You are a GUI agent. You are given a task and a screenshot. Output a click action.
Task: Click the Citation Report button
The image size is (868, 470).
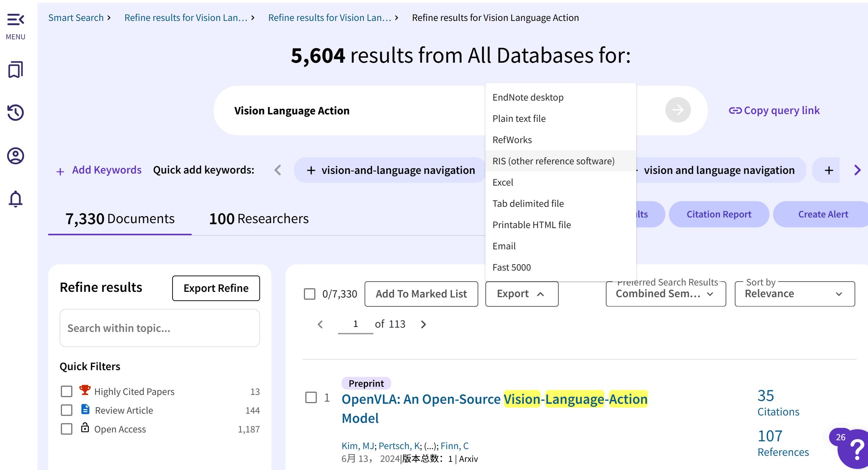pos(718,214)
